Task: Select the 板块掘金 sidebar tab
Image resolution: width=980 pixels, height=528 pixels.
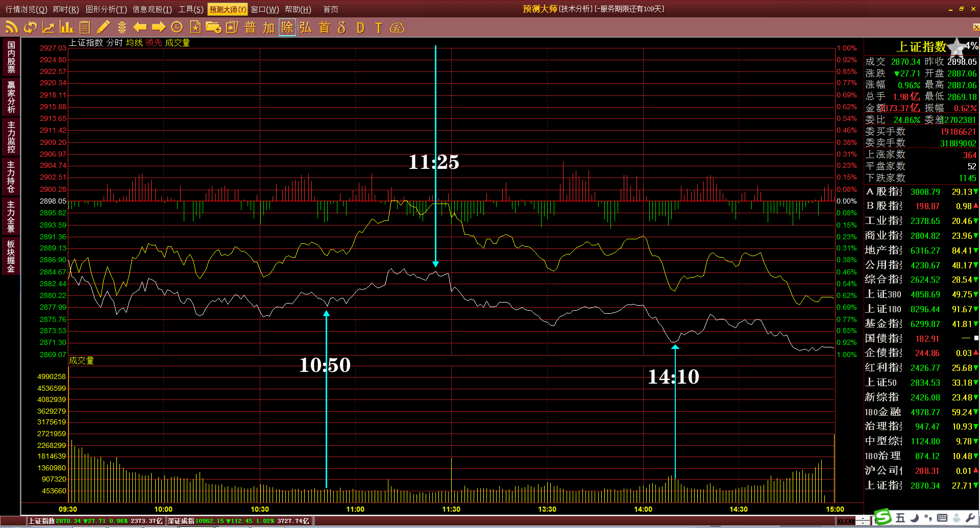Action: coord(11,256)
